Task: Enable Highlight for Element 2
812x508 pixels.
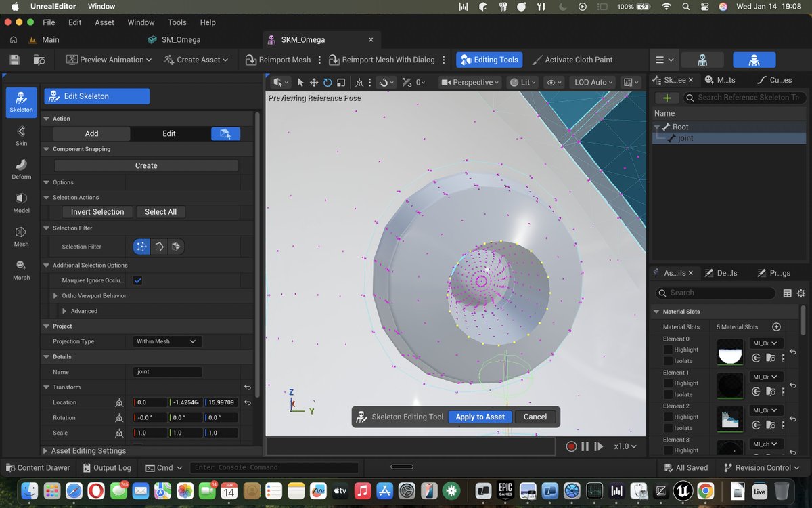Action: click(668, 417)
